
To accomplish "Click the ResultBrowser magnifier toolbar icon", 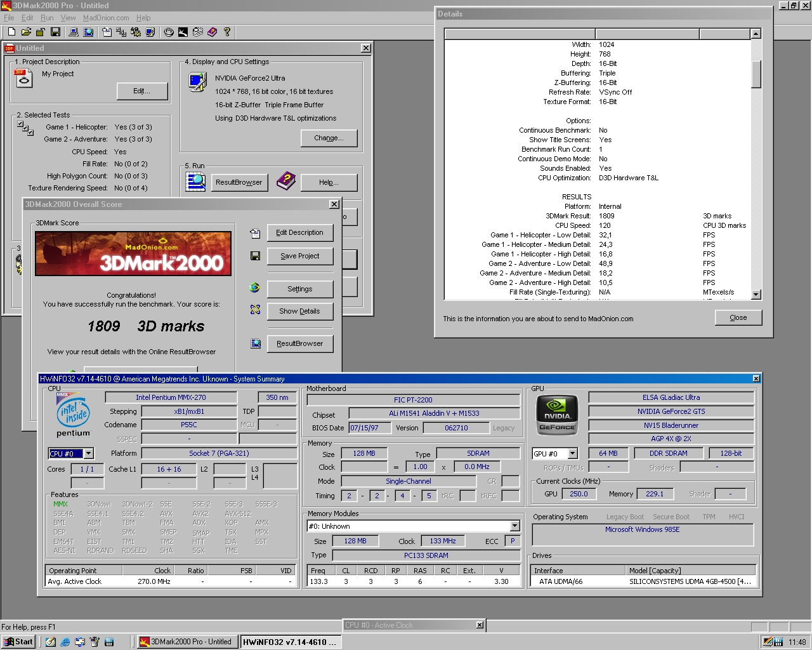I will click(88, 32).
